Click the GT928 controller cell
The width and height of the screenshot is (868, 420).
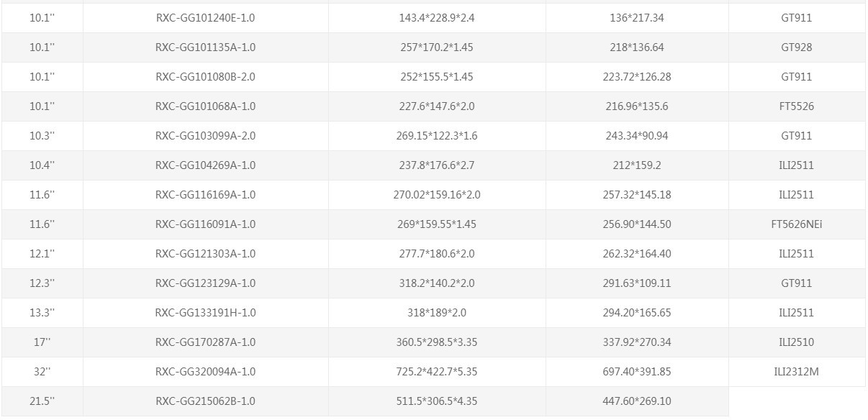click(x=796, y=47)
